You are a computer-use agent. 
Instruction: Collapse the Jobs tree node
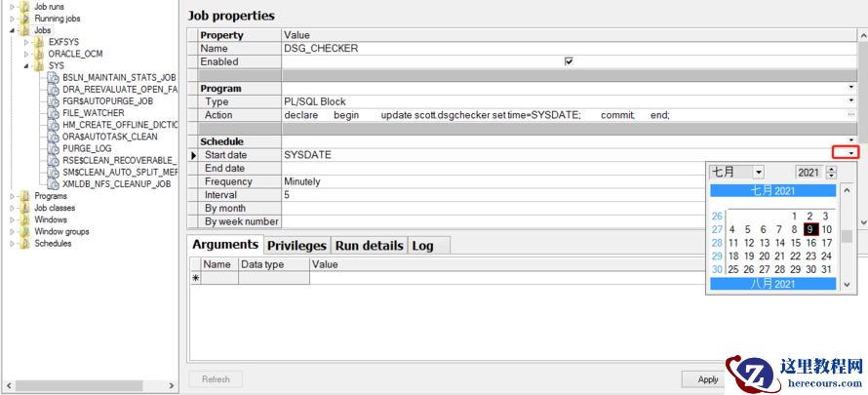[12, 30]
